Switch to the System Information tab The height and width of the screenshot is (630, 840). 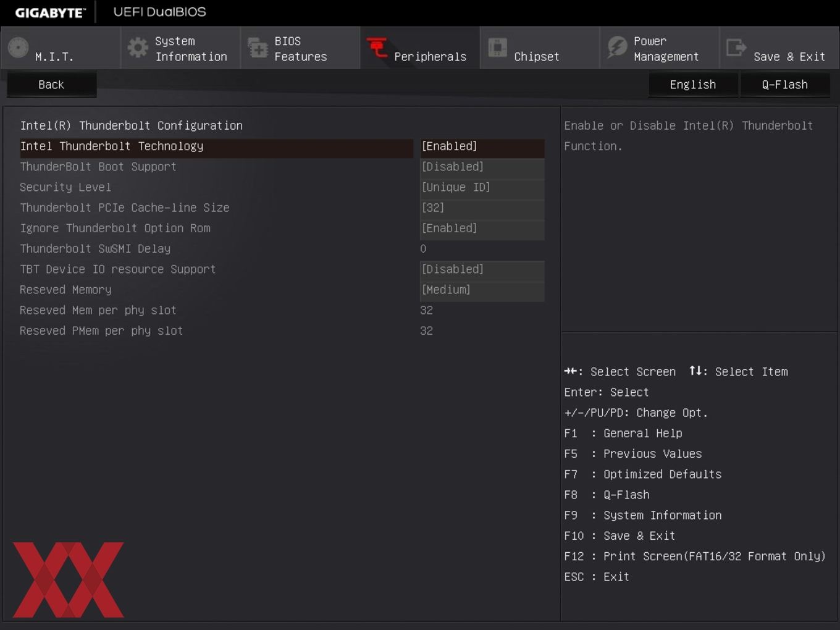point(180,48)
